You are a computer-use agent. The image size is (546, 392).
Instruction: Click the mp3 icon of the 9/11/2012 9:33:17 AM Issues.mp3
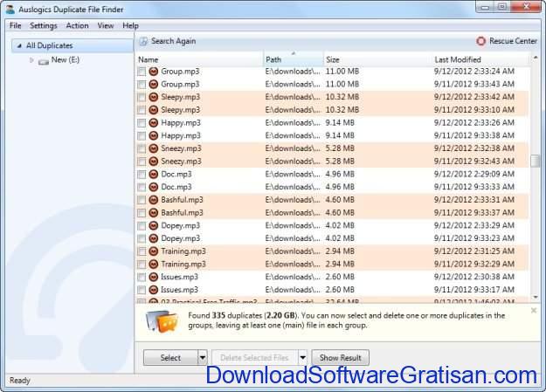click(x=153, y=290)
